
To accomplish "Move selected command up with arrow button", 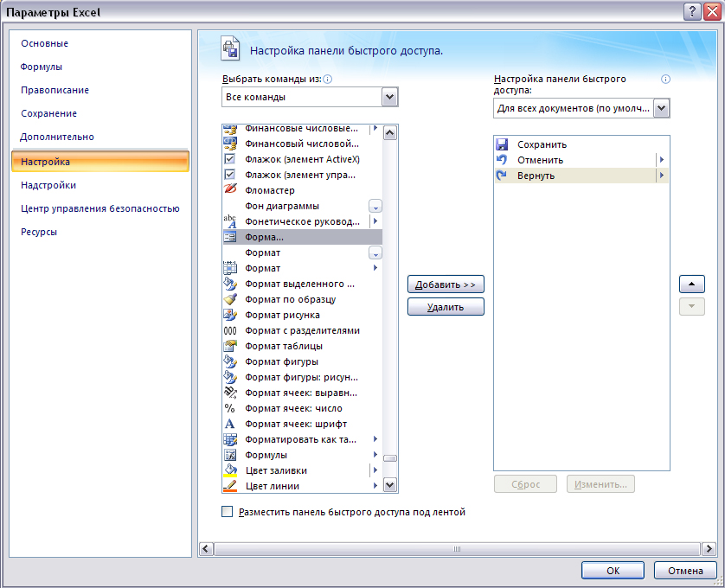I will [692, 284].
